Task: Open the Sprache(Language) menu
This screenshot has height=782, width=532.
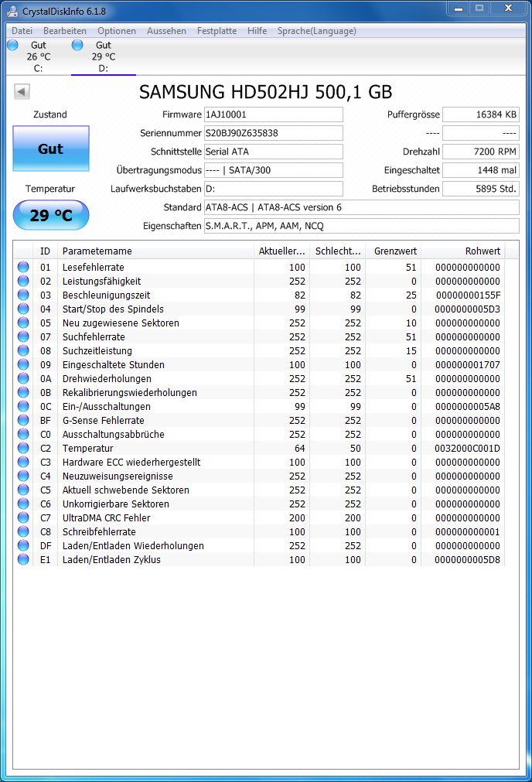Action: pyautogui.click(x=316, y=31)
